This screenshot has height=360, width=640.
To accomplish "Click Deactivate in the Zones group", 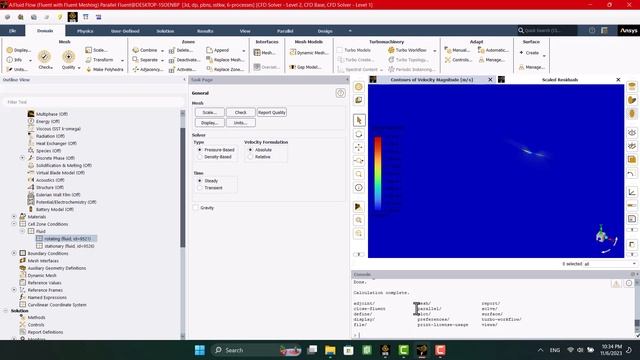I will pyautogui.click(x=184, y=60).
